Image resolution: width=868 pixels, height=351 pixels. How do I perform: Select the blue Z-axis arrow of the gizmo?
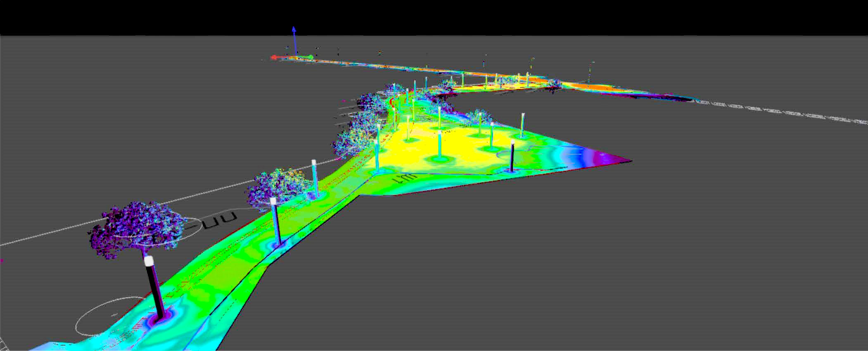point(294,40)
